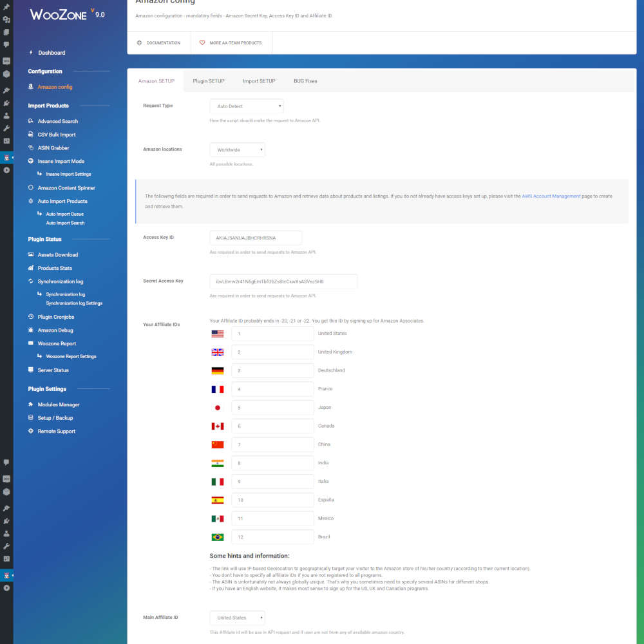Viewport: 644px width, 644px height.
Task: Expand the Amazon locations selector
Action: [237, 149]
